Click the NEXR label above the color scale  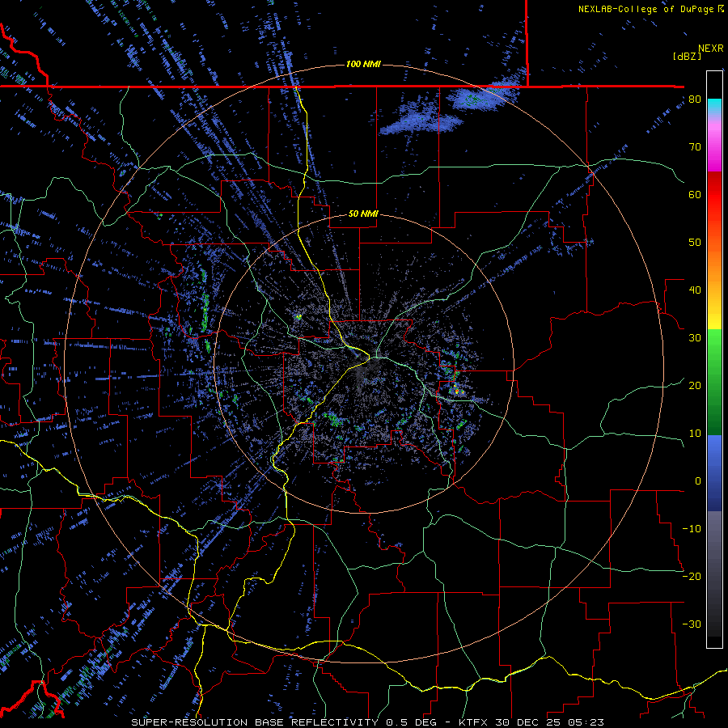pos(710,49)
